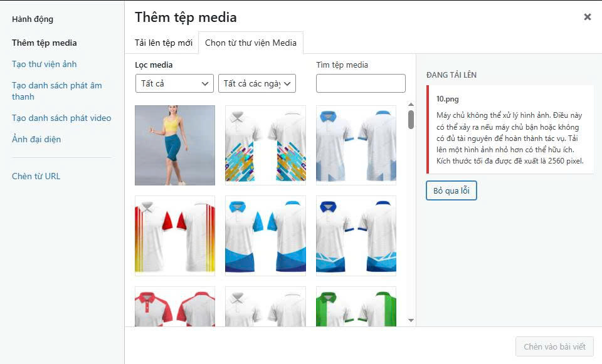Image resolution: width=602 pixels, height=364 pixels.
Task: Click the media grid scrollbar thumb
Action: tap(411, 120)
